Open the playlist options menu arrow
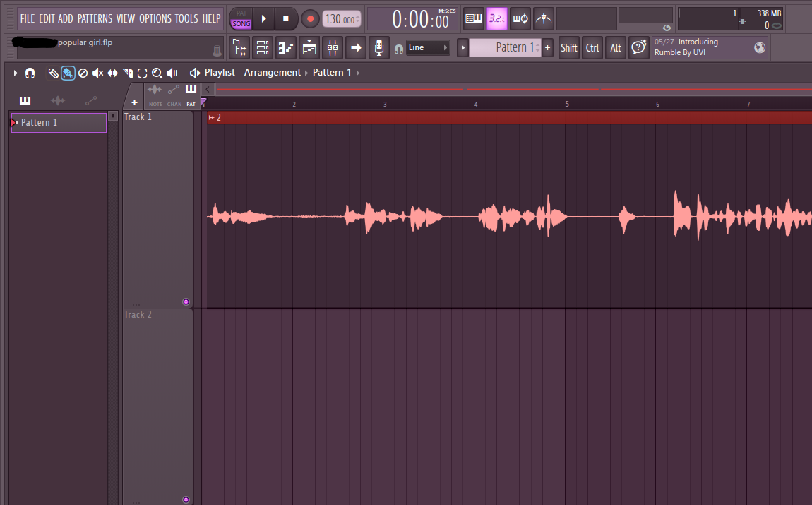This screenshot has height=505, width=812. pyautogui.click(x=15, y=73)
